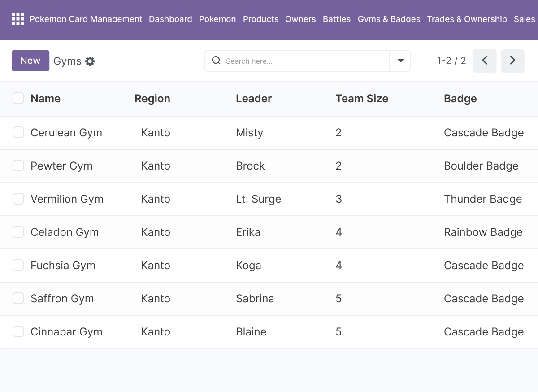Click the New button
538x392 pixels.
tap(30, 61)
